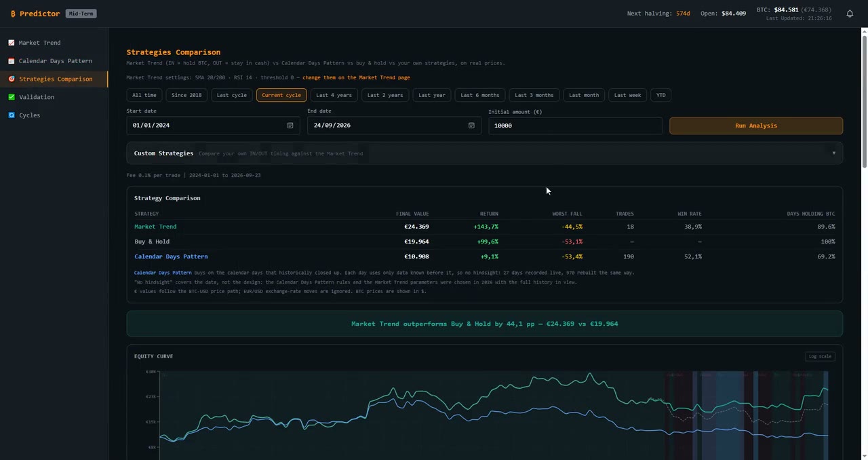Viewport: 868px width, 460px height.
Task: Click the Open $84.409 price in header
Action: click(723, 14)
